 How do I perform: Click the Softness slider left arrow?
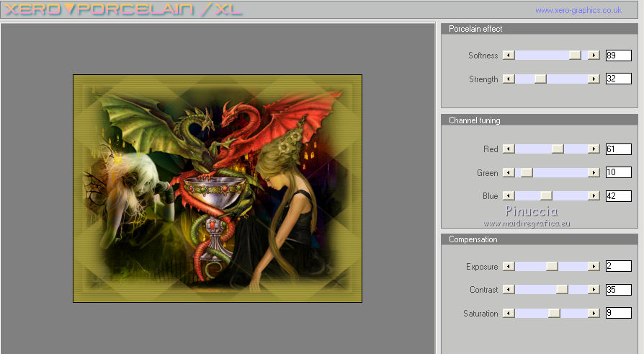pyautogui.click(x=509, y=55)
